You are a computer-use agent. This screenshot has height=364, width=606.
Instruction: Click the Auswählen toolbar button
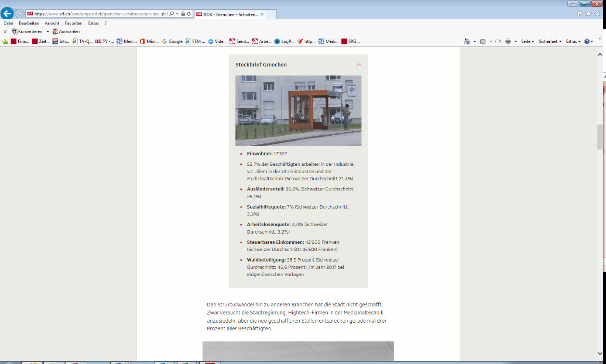click(66, 31)
